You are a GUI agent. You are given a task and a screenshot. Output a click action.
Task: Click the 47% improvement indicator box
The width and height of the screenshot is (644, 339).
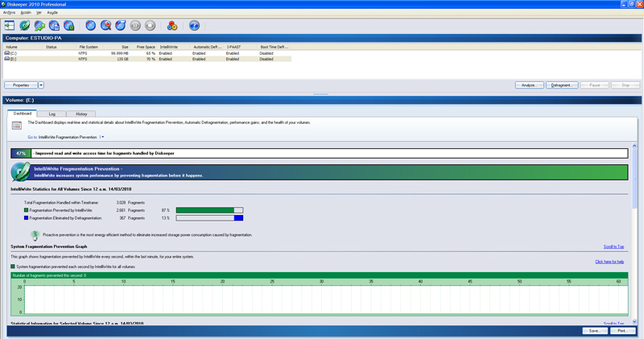[21, 153]
